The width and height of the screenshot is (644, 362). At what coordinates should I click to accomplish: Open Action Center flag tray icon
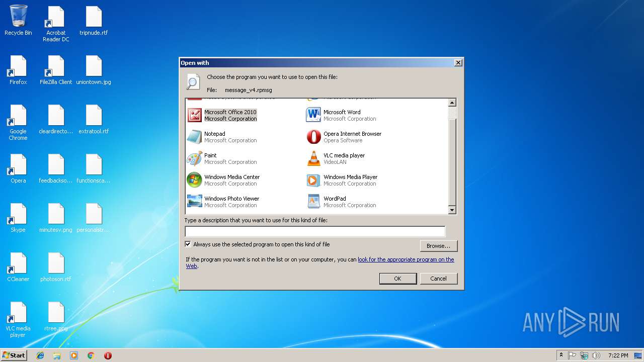pos(572,355)
